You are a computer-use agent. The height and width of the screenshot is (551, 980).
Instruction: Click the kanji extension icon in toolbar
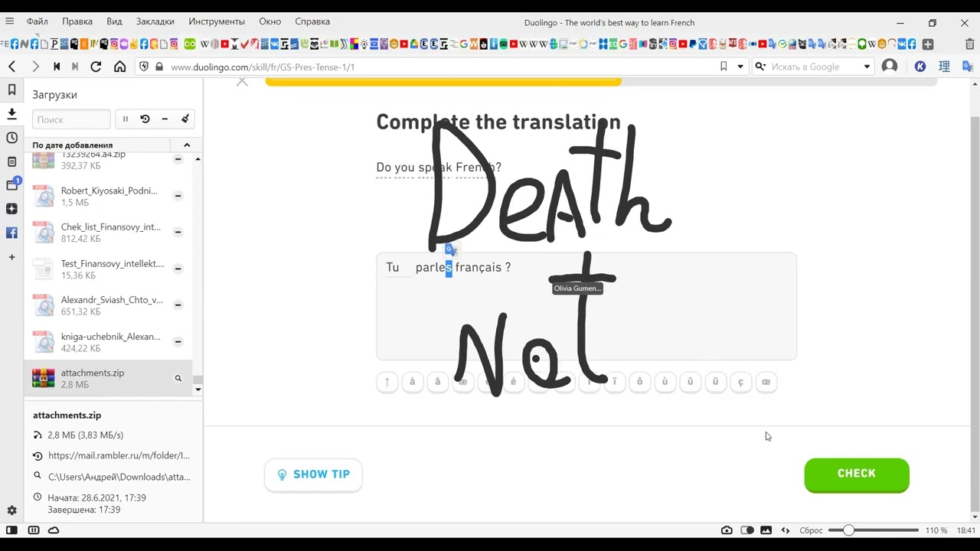coord(944,67)
